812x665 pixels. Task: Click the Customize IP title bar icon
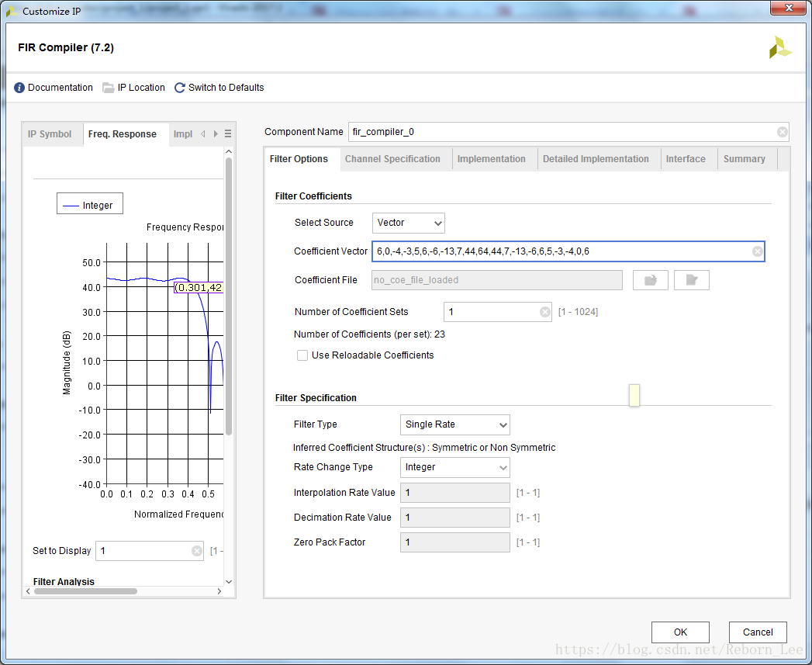[12, 11]
